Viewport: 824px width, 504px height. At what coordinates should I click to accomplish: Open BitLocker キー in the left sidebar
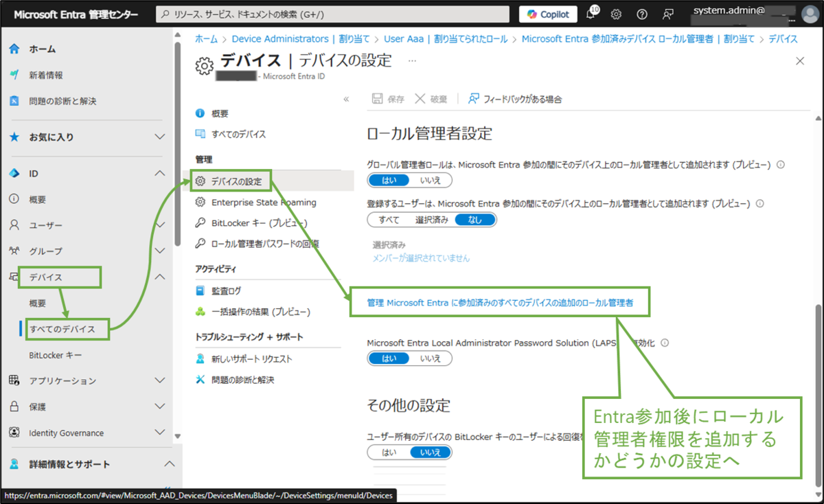coord(56,355)
